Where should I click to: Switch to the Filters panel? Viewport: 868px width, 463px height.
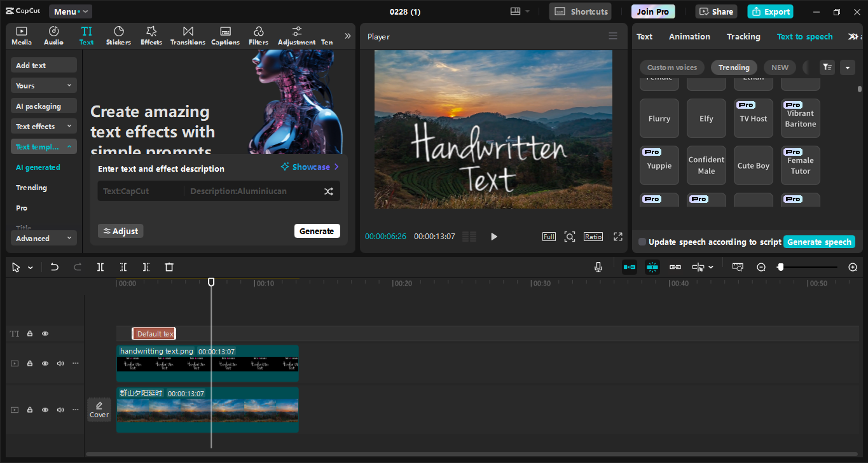click(x=258, y=35)
